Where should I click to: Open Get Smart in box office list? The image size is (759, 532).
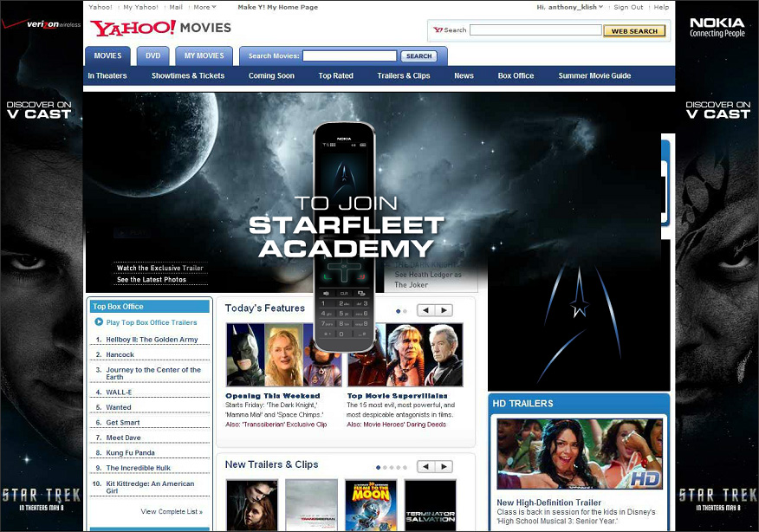[123, 423]
